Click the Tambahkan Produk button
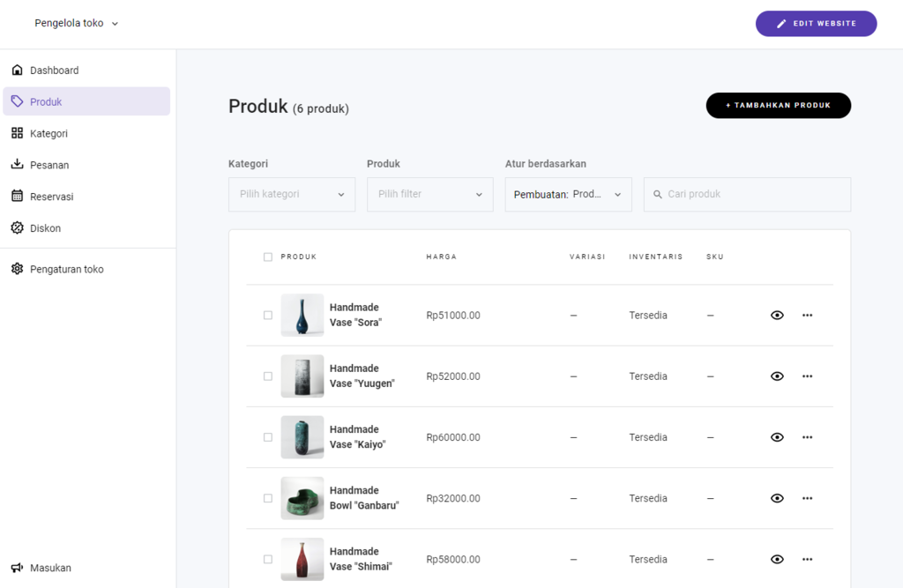 point(778,106)
